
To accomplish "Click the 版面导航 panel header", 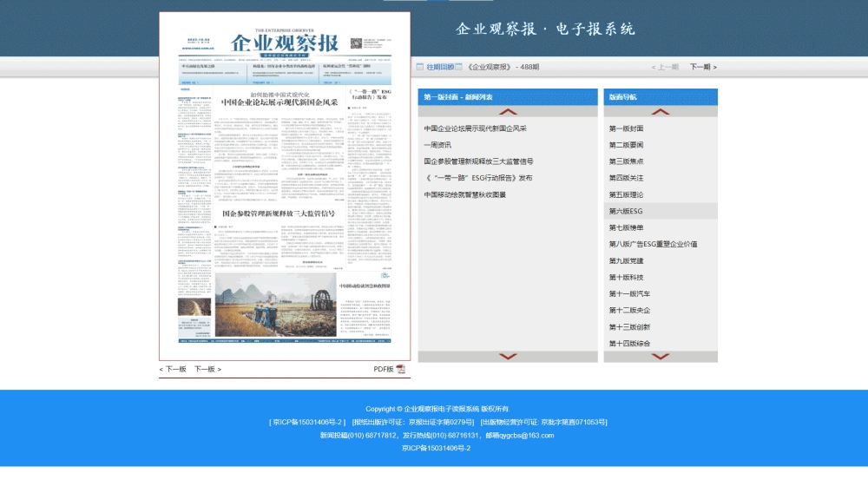I will point(661,97).
